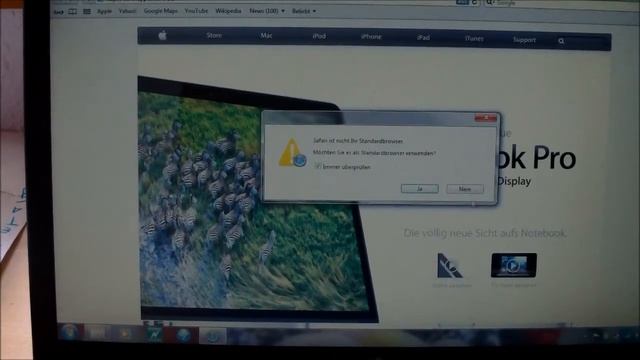Click the Apple logo in the site navigation
Viewport: 640px width, 360px height.
click(162, 36)
